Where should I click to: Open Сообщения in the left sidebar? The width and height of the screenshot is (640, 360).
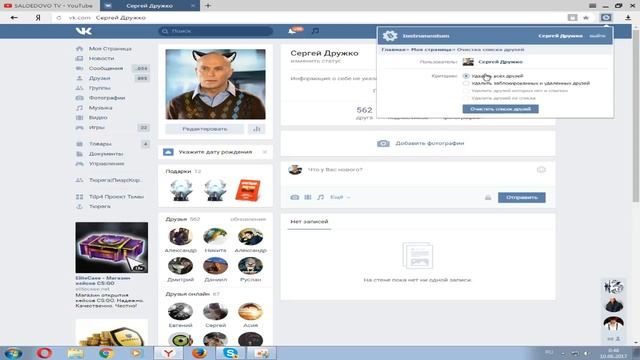pyautogui.click(x=106, y=68)
